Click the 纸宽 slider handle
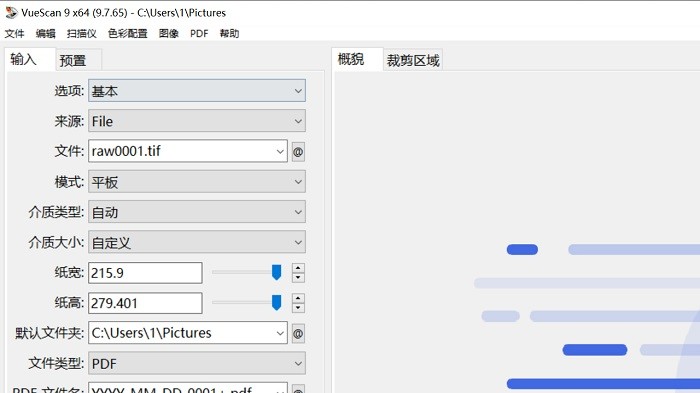The image size is (700, 393). pos(277,272)
